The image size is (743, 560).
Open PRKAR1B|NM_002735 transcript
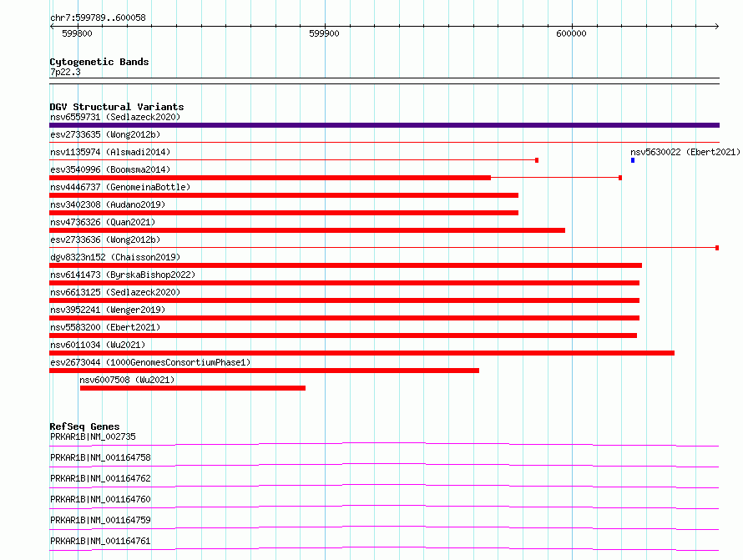(93, 436)
